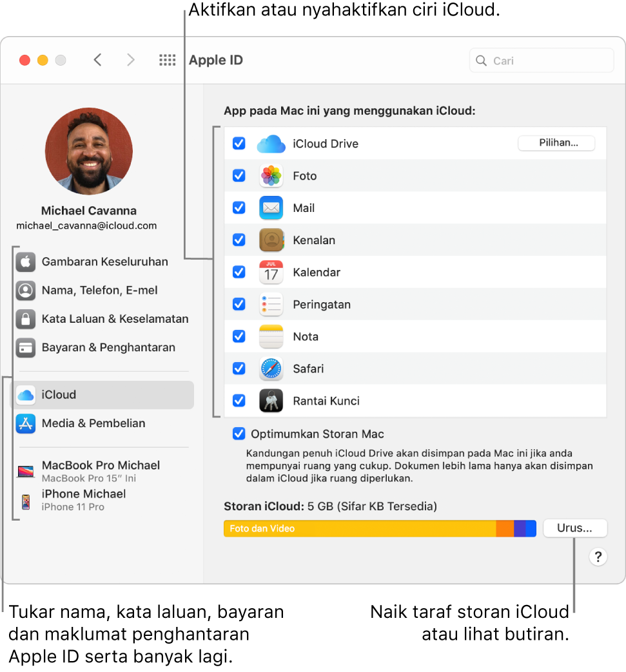The height and width of the screenshot is (672, 626).
Task: Click the Kalendar icon showing 17
Action: [x=271, y=272]
